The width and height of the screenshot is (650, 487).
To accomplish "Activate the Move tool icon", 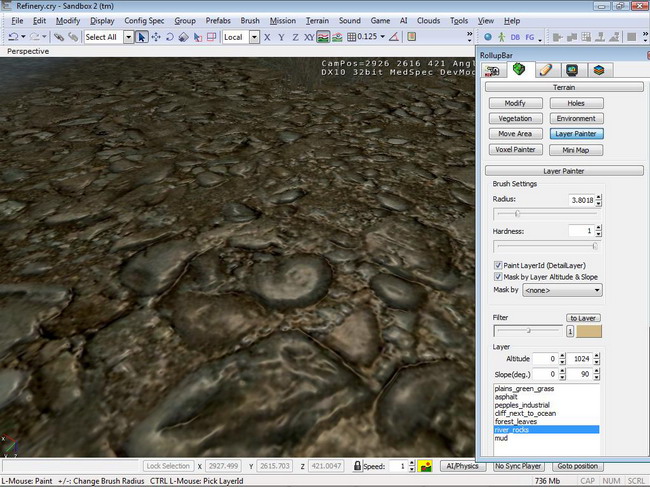I will tap(156, 37).
